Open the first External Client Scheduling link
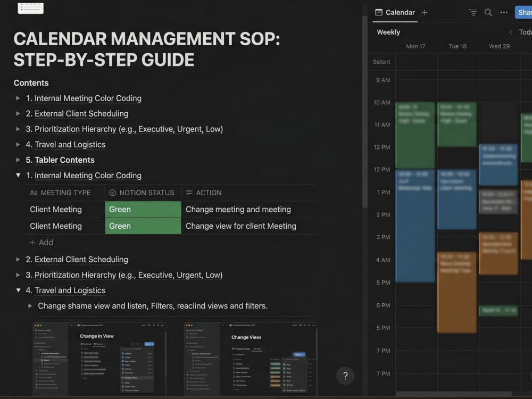This screenshot has width=532, height=399. pos(81,113)
